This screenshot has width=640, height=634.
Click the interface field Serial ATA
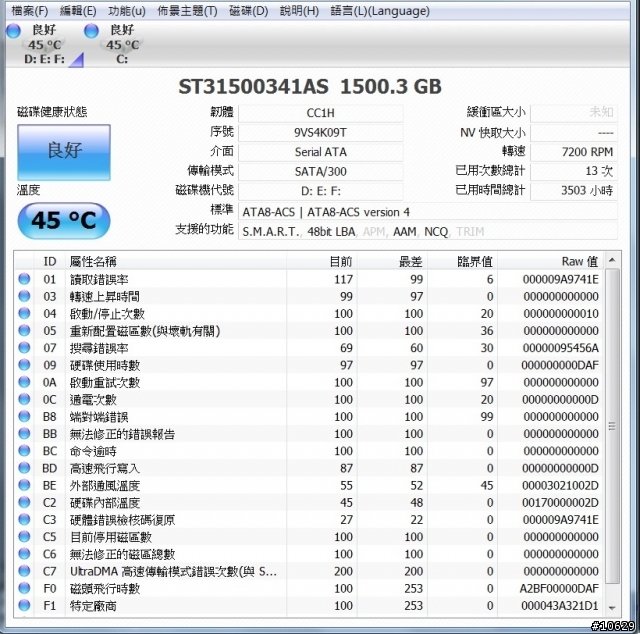(x=320, y=152)
